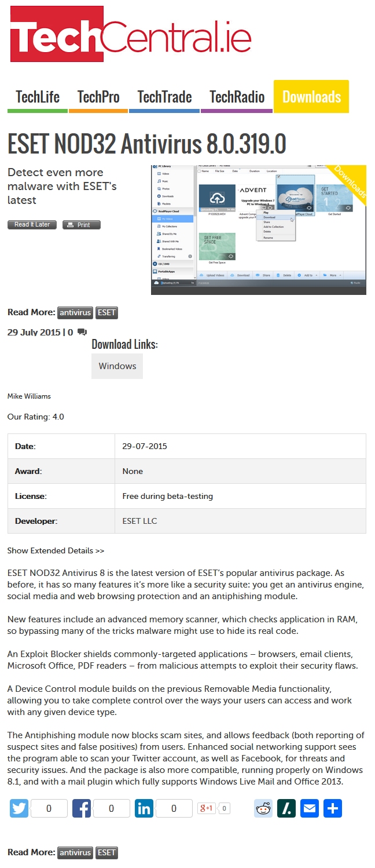The height and width of the screenshot is (868, 375).
Task: Go to the TechTrade tab
Action: click(x=164, y=97)
